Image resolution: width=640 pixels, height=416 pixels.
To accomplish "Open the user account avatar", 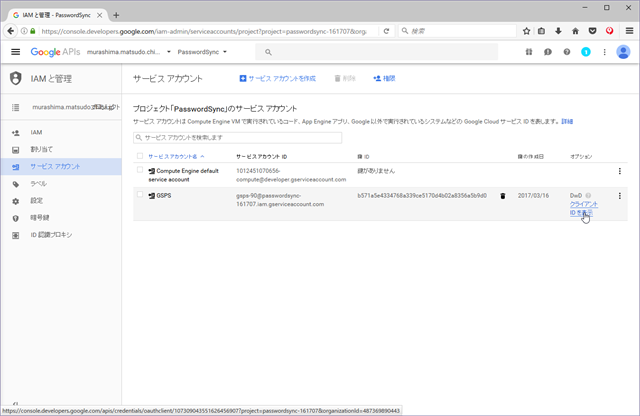I will [x=623, y=52].
